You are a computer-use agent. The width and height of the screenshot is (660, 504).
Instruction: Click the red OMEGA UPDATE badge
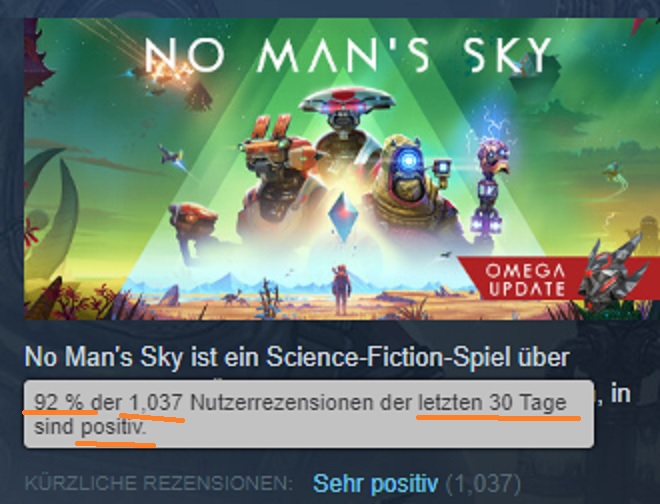tap(525, 280)
